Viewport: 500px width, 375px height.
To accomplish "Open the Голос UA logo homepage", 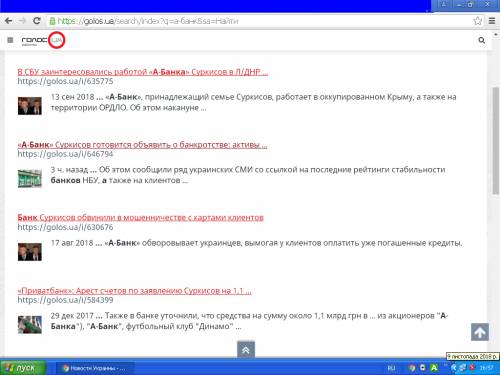I will tap(43, 40).
